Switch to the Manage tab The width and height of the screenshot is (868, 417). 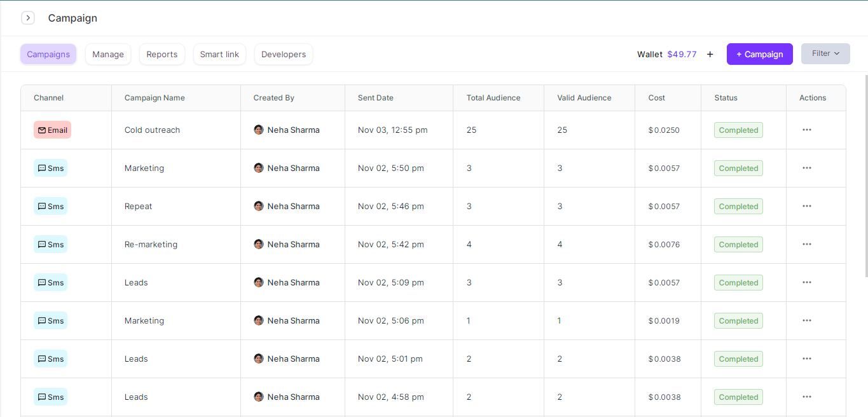point(107,54)
